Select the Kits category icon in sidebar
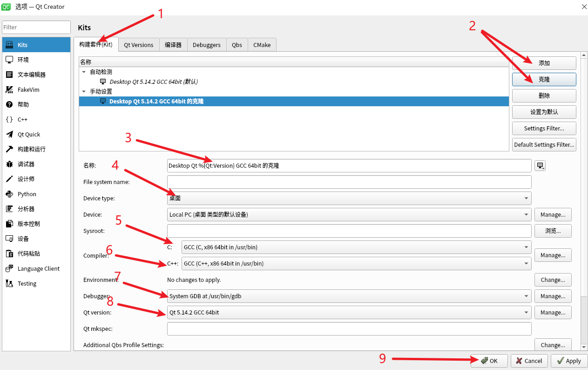 [9, 45]
